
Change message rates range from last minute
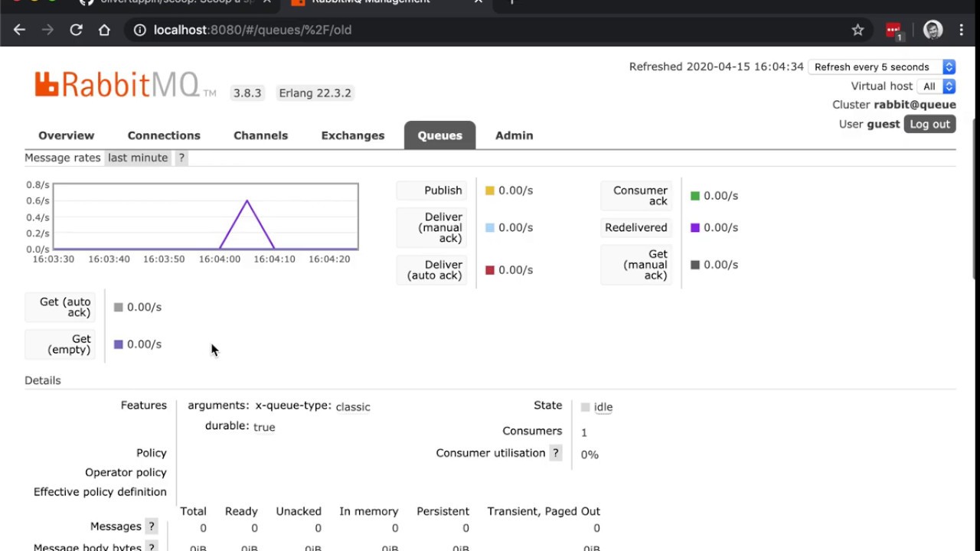tap(138, 158)
